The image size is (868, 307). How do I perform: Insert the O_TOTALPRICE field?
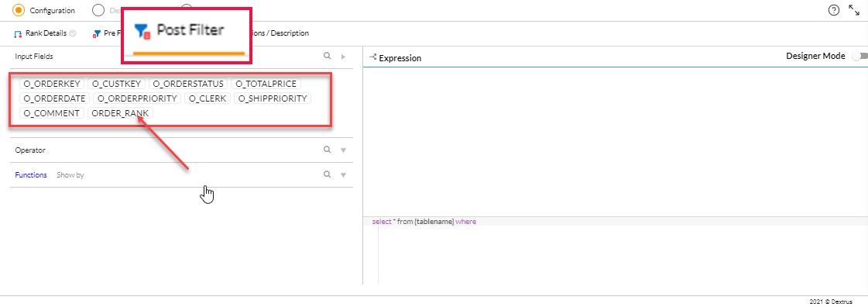pyautogui.click(x=266, y=84)
